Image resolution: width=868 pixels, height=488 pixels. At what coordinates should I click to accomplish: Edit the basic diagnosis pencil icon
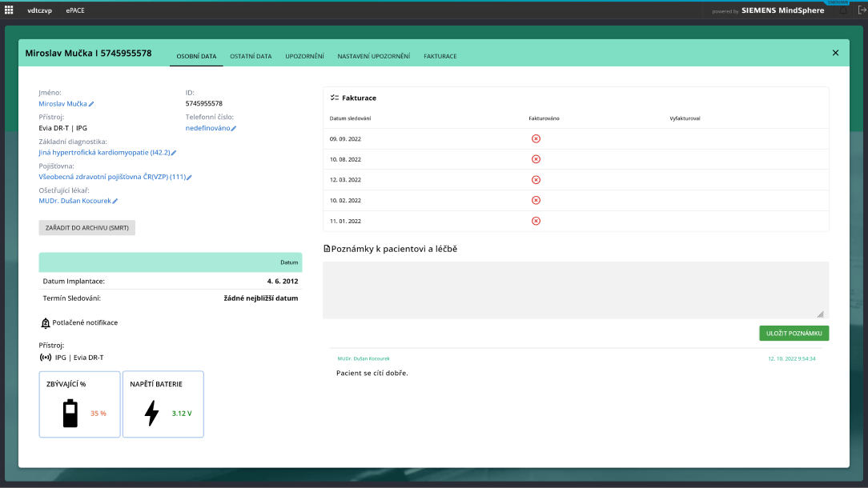click(x=174, y=152)
